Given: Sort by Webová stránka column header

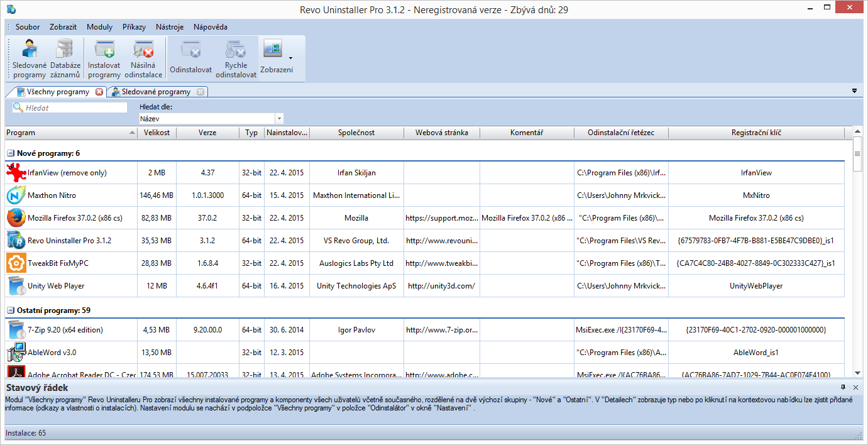Looking at the screenshot, I should pos(442,133).
